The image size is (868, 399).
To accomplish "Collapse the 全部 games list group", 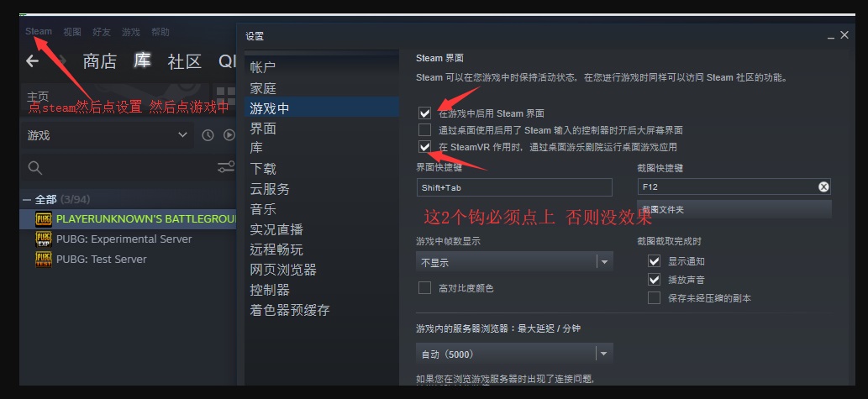I will click(26, 199).
